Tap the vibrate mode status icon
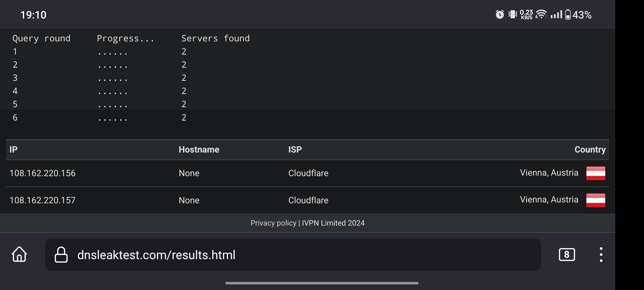The height and width of the screenshot is (290, 644). click(x=513, y=15)
